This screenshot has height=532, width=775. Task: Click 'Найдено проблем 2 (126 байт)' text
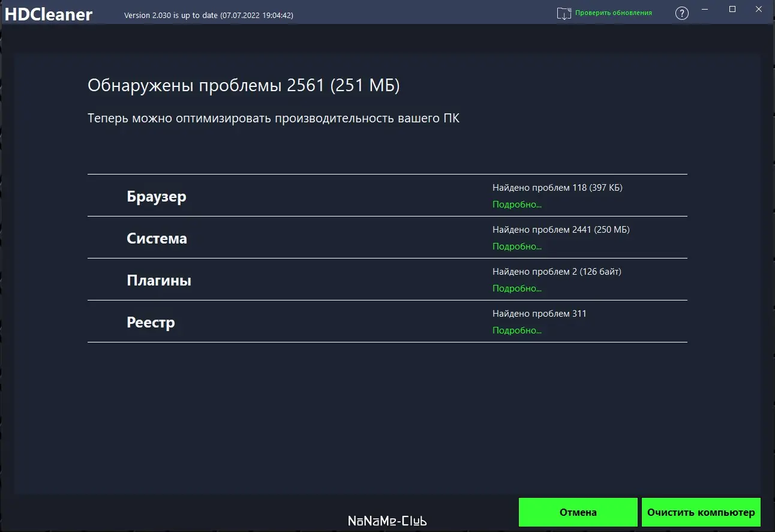click(557, 272)
